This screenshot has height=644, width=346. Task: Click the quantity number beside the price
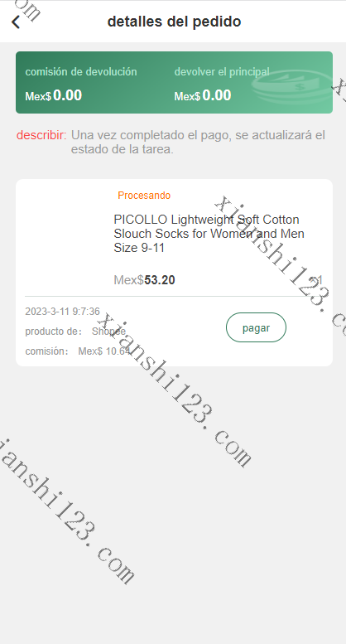(320, 280)
